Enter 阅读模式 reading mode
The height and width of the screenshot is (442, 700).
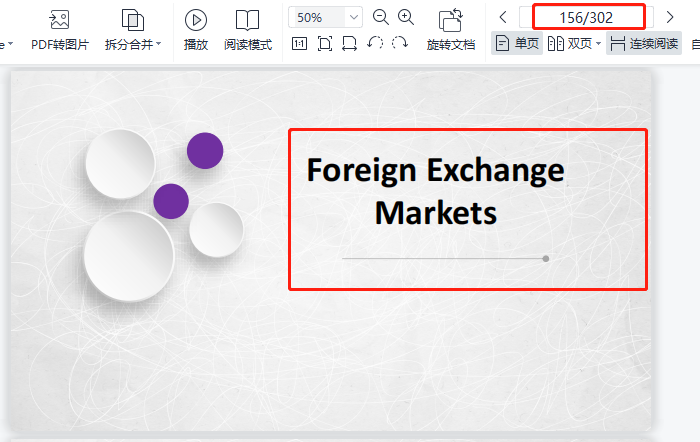click(x=247, y=19)
